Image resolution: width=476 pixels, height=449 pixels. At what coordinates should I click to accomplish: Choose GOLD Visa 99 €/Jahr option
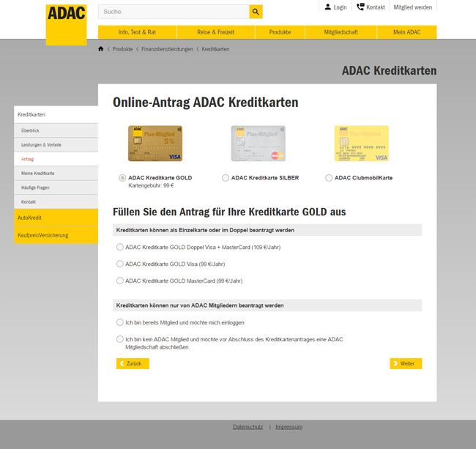tap(120, 264)
